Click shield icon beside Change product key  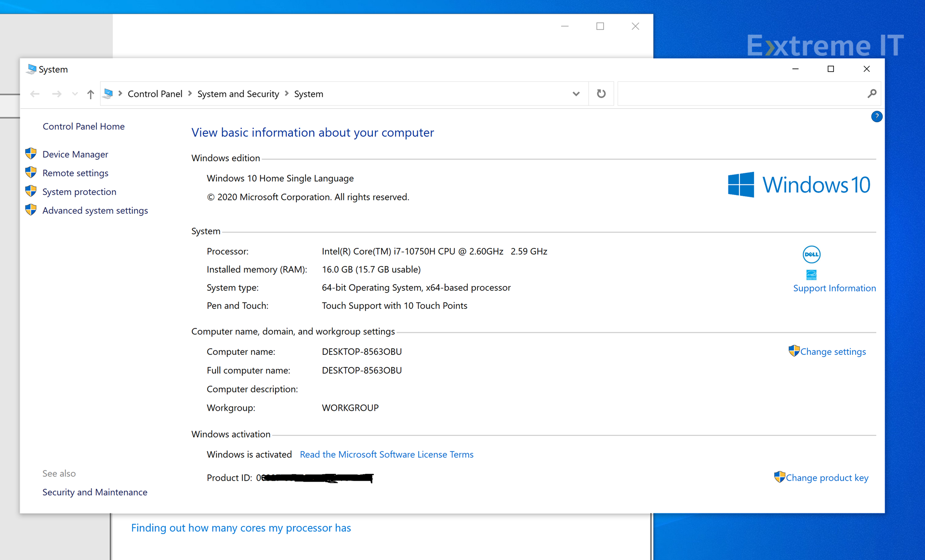[780, 477]
